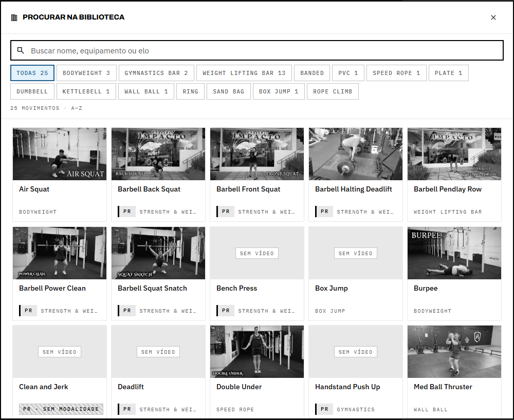Click the library icon beside the title
The height and width of the screenshot is (420, 514).
point(14,17)
